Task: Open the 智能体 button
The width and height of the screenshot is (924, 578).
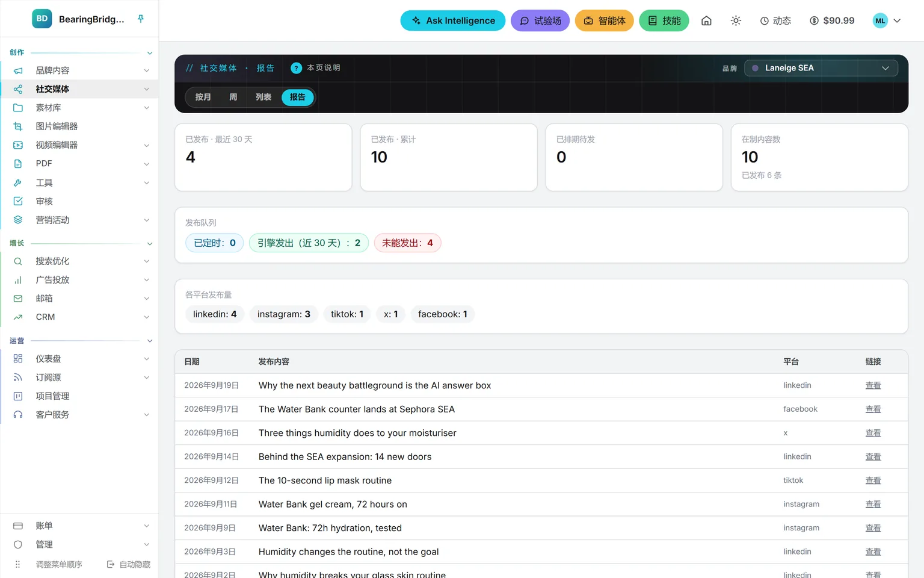Action: (605, 20)
